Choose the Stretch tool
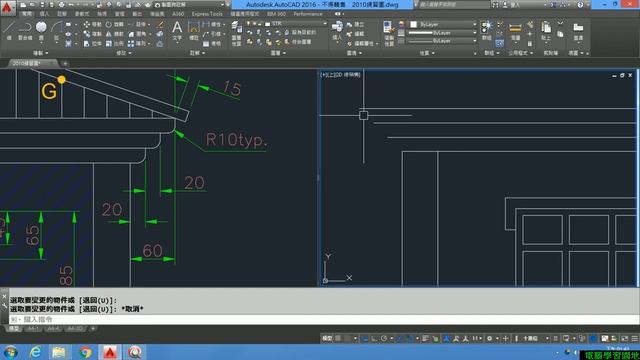The height and width of the screenshot is (360, 640). [x=93, y=43]
